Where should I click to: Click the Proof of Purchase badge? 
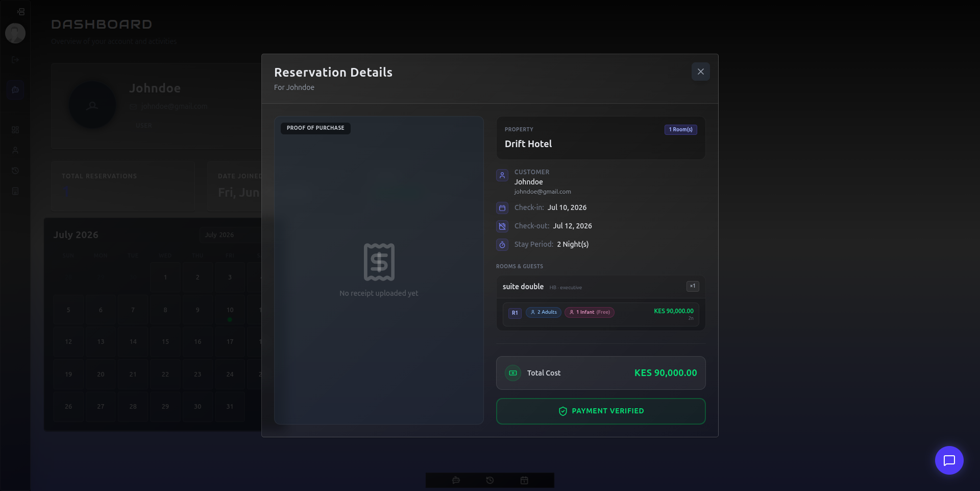click(315, 128)
